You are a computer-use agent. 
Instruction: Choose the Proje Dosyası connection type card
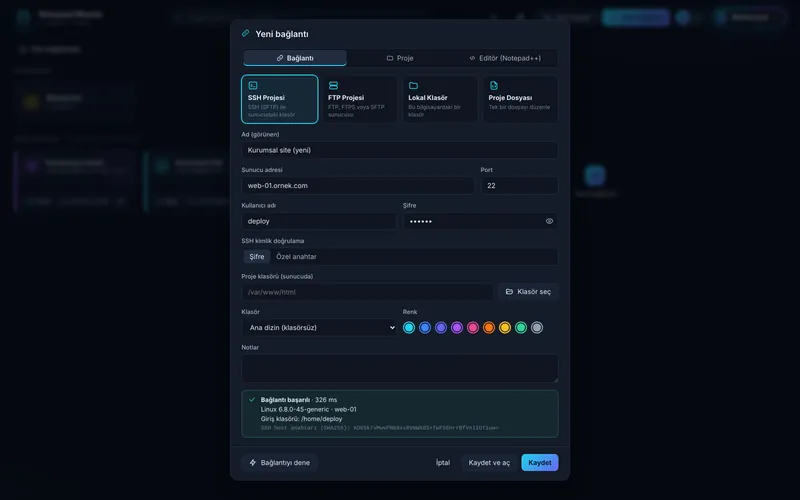pos(520,99)
